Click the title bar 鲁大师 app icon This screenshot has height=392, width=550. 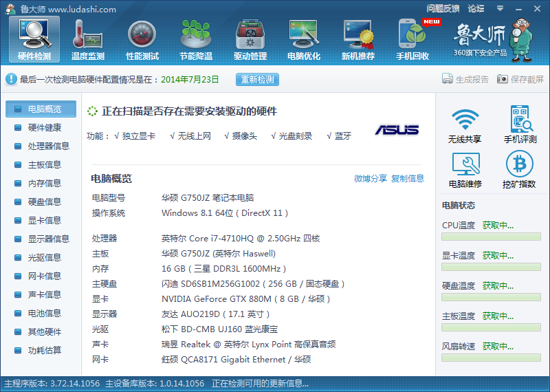pos(10,9)
